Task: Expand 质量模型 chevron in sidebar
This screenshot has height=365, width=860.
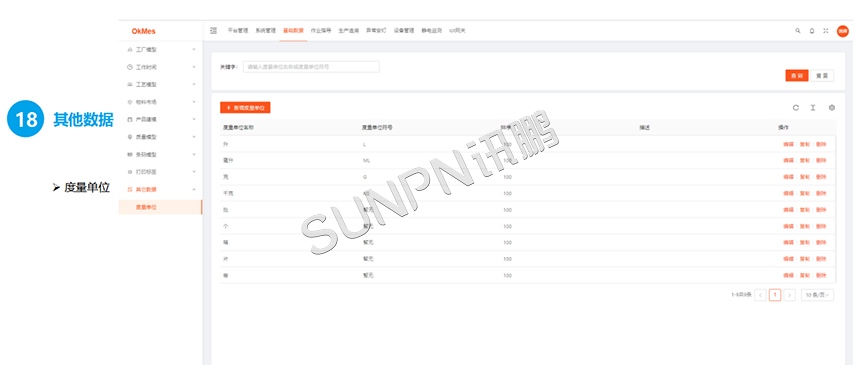Action: tap(194, 137)
